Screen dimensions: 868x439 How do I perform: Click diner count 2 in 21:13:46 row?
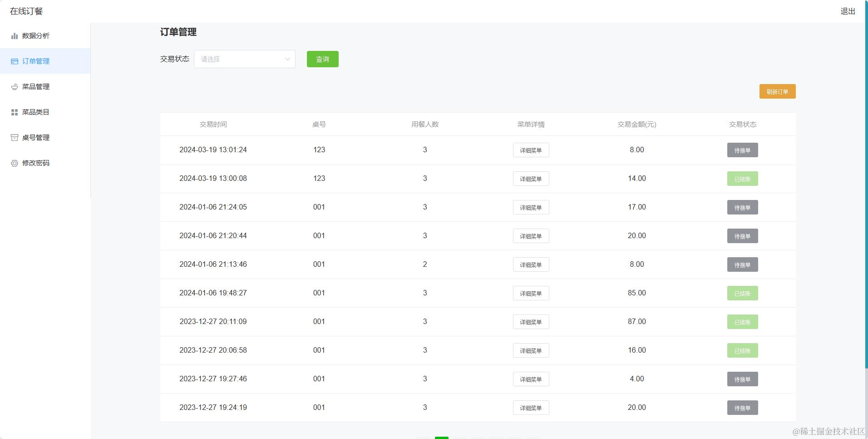(x=425, y=264)
